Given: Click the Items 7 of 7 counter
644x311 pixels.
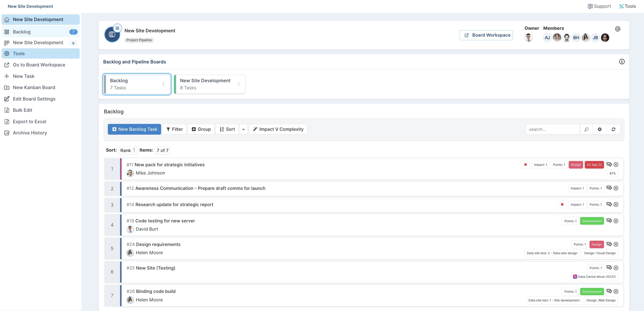Looking at the screenshot, I should (162, 150).
